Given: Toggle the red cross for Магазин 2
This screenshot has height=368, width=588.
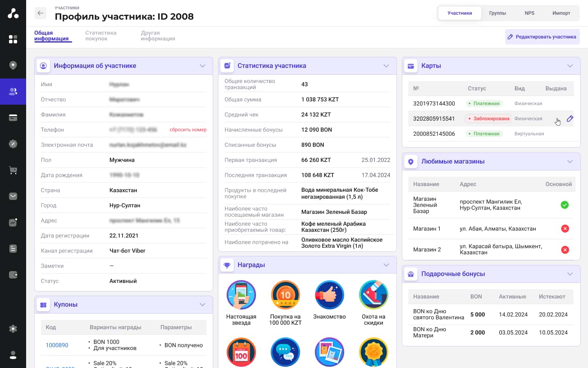Looking at the screenshot, I should tap(565, 250).
